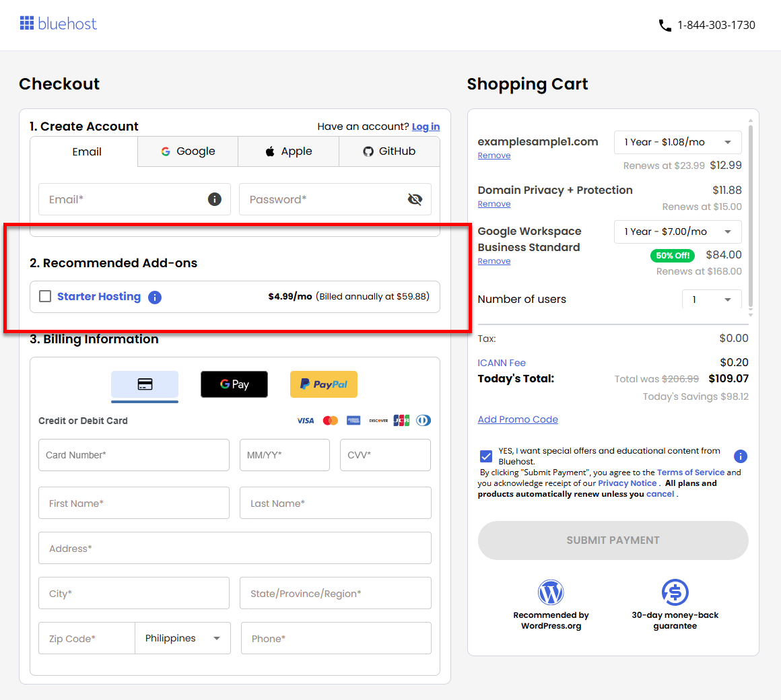This screenshot has height=700, width=781.
Task: Open domain term 1 Year $1.08/mo dropdown
Action: click(x=678, y=143)
